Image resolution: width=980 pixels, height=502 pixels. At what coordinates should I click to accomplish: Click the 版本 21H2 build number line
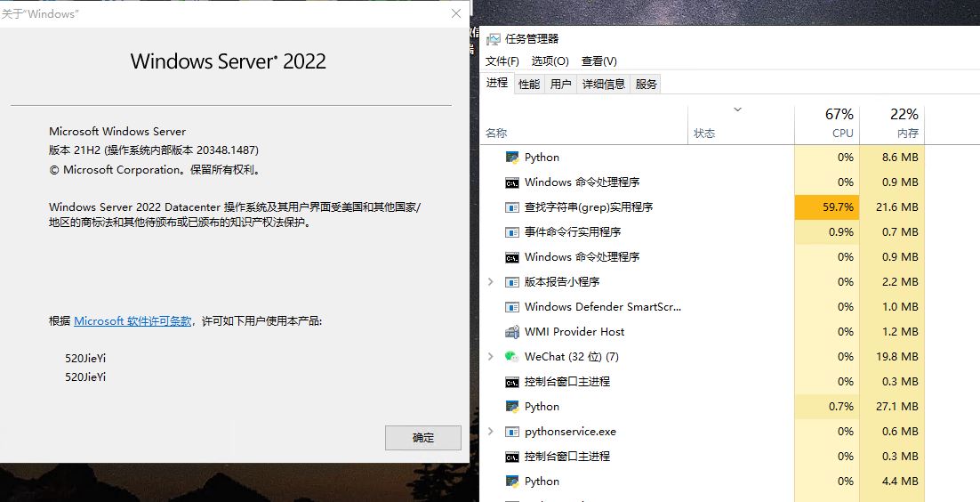[x=154, y=150]
